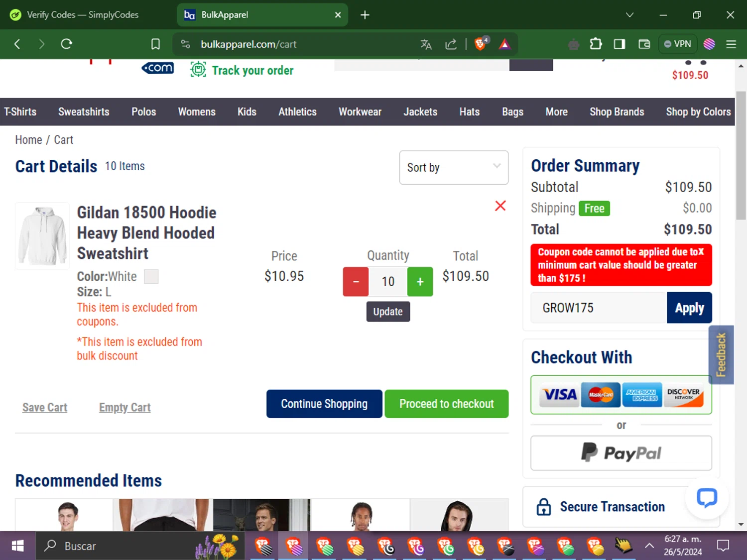Open the Womens menu
747x560 pixels.
[197, 112]
